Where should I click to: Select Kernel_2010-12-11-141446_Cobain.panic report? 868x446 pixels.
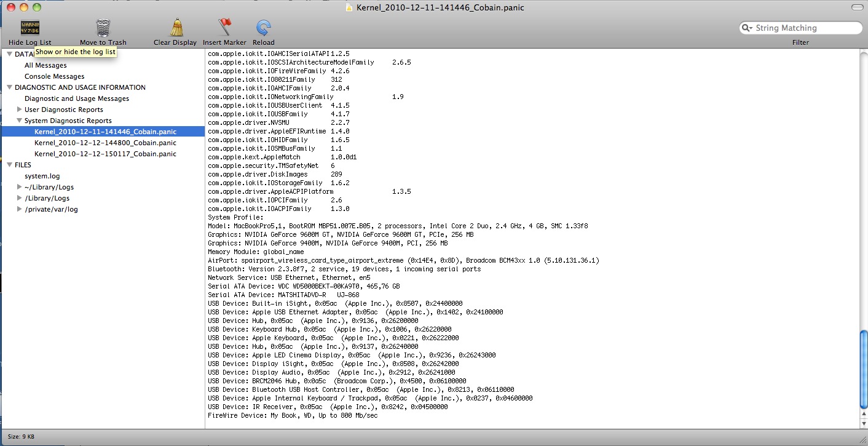pyautogui.click(x=103, y=132)
